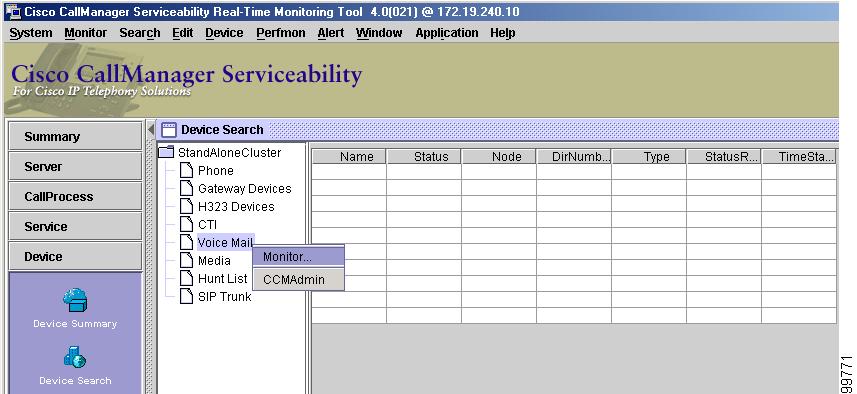Click the Device Search panel window icon
The image size is (857, 394).
pos(169,130)
